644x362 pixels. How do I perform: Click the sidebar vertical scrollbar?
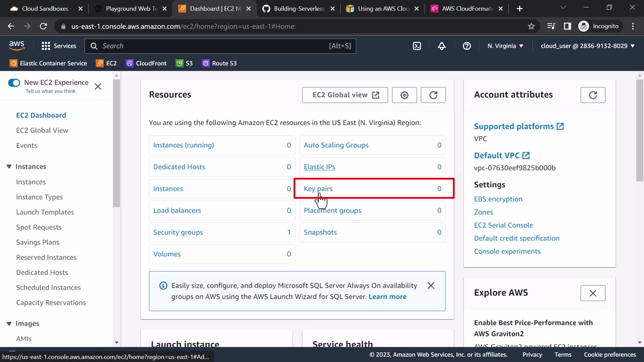click(x=117, y=151)
